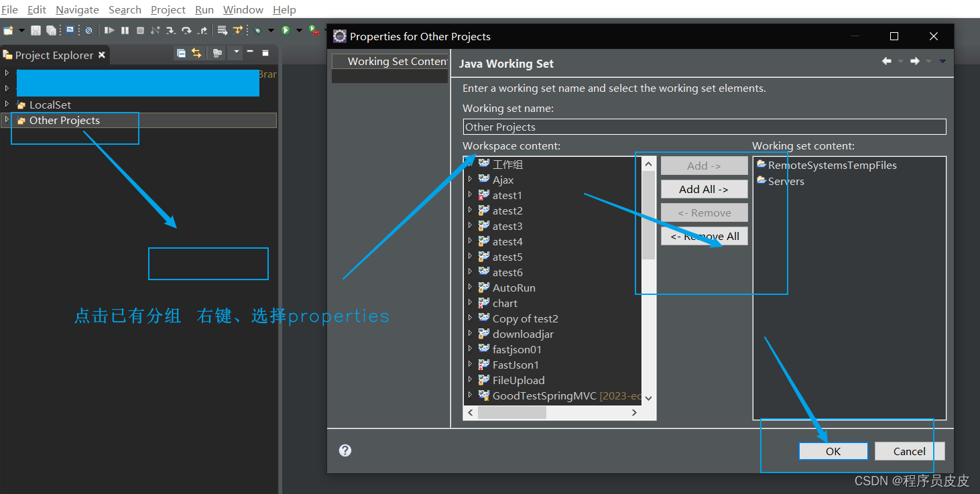The width and height of the screenshot is (980, 494).
Task: Select LocalSet in Project Explorer
Action: 50,105
